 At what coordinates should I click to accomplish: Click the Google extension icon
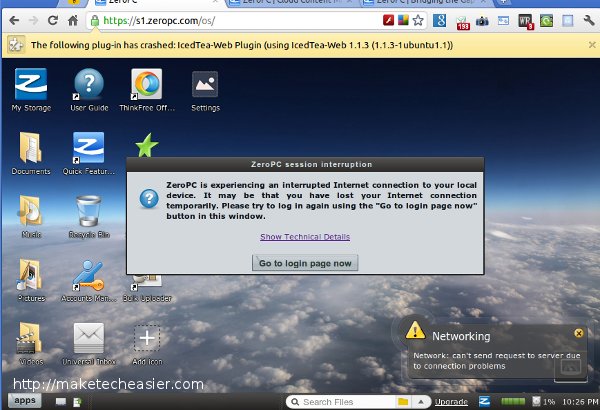click(x=440, y=20)
